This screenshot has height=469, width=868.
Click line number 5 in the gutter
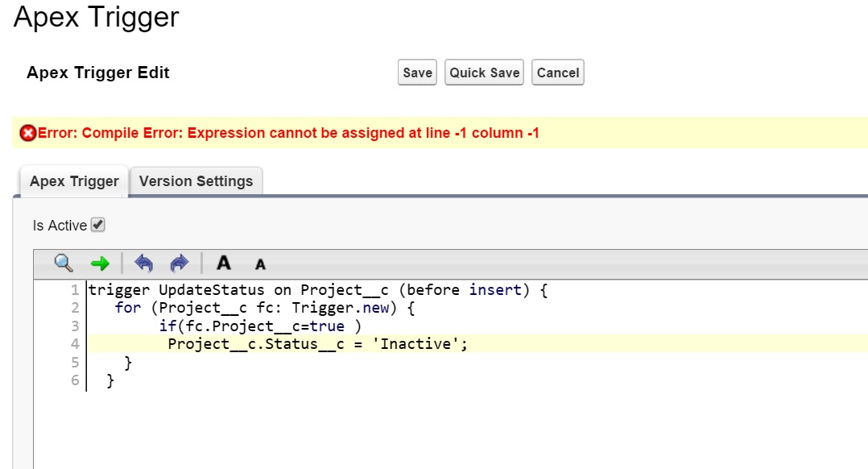click(75, 363)
